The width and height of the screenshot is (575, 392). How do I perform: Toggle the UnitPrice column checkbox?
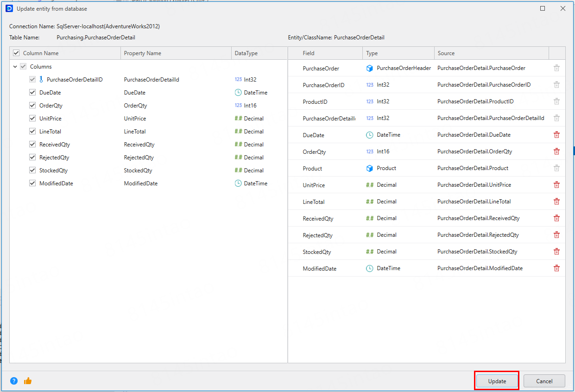click(x=32, y=119)
